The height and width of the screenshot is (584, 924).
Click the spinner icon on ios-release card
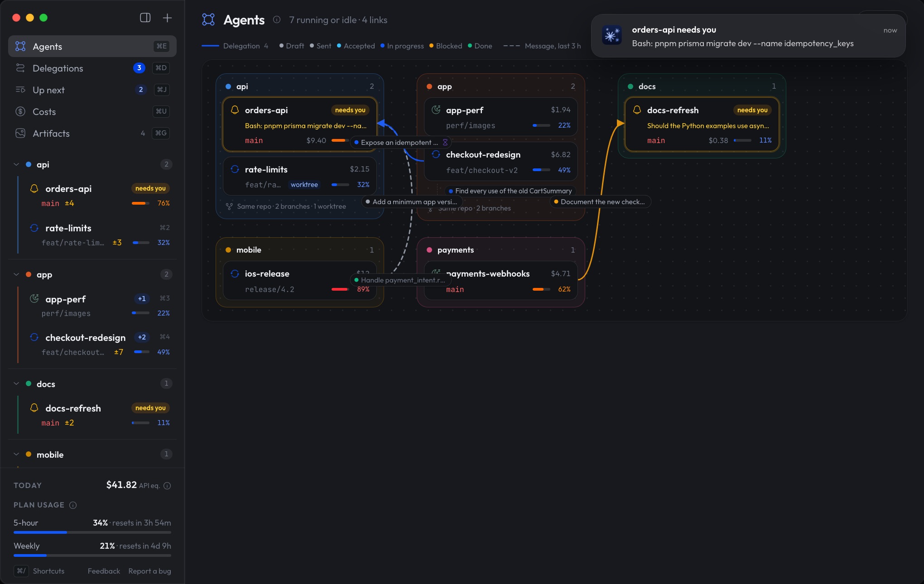(235, 273)
